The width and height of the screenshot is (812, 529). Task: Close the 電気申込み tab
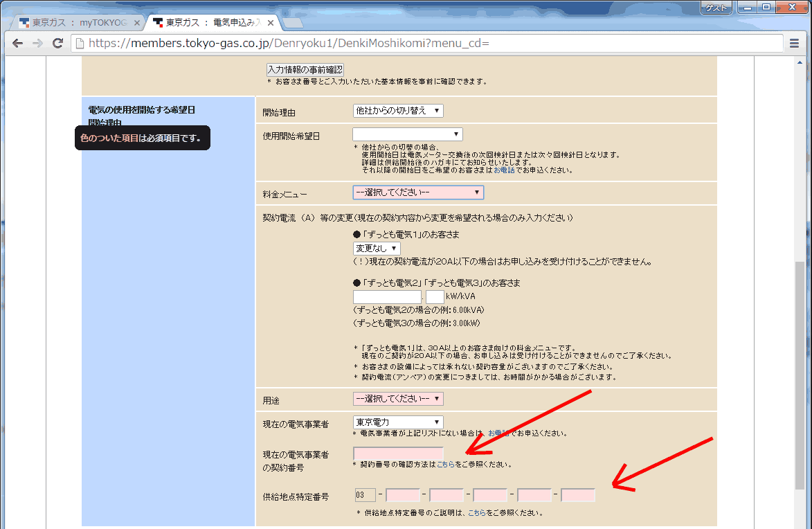point(271,23)
